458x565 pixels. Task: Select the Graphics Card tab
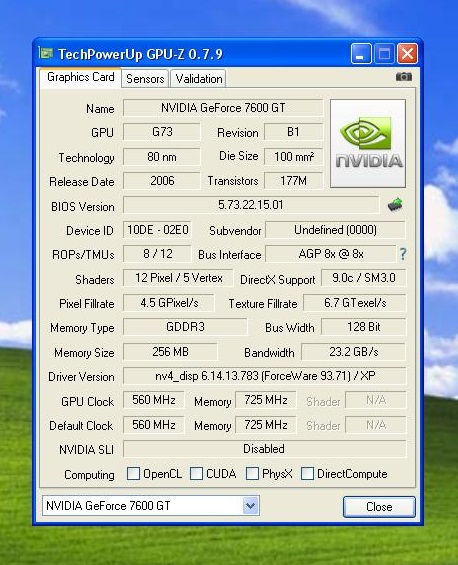click(x=81, y=77)
